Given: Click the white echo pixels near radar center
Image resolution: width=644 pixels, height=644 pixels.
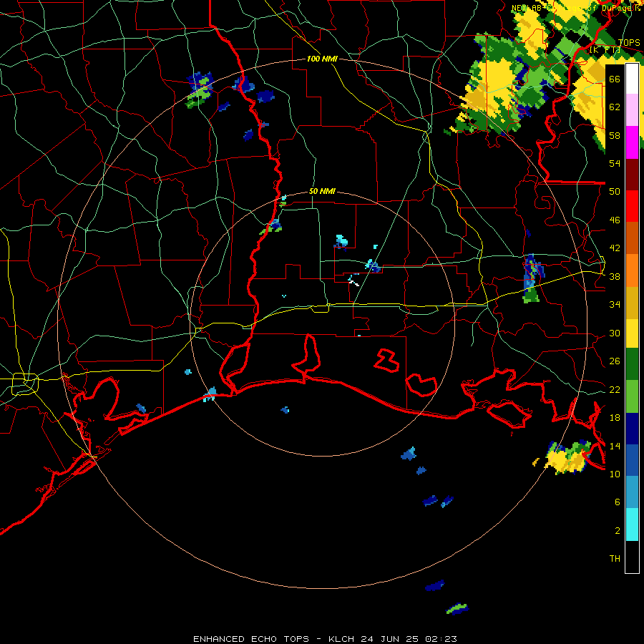Looking at the screenshot, I should 353,282.
